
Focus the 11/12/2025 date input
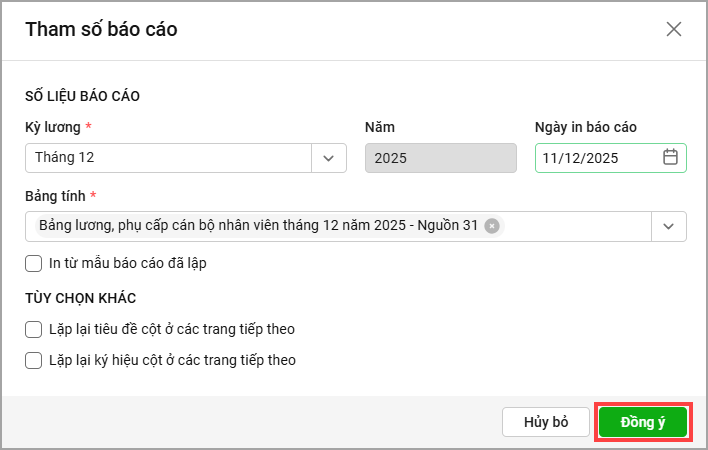[x=595, y=158]
